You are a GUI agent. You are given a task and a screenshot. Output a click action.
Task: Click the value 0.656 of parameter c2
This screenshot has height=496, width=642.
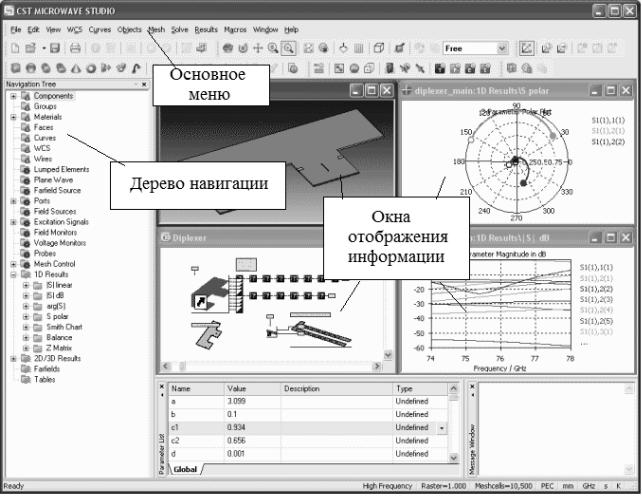pyautogui.click(x=236, y=441)
